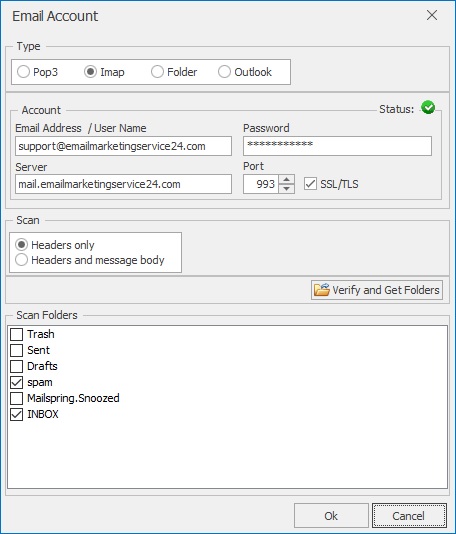
Task: Check the Drafts folder checkbox
Action: coord(16,366)
